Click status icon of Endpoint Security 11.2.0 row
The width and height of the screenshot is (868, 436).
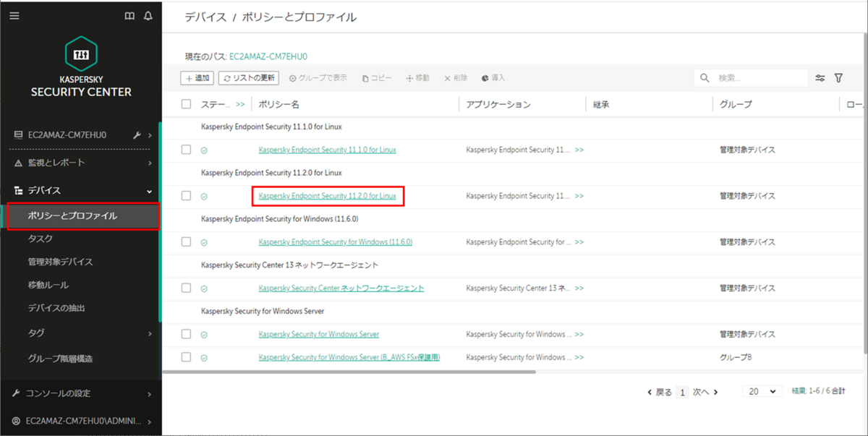click(x=204, y=197)
